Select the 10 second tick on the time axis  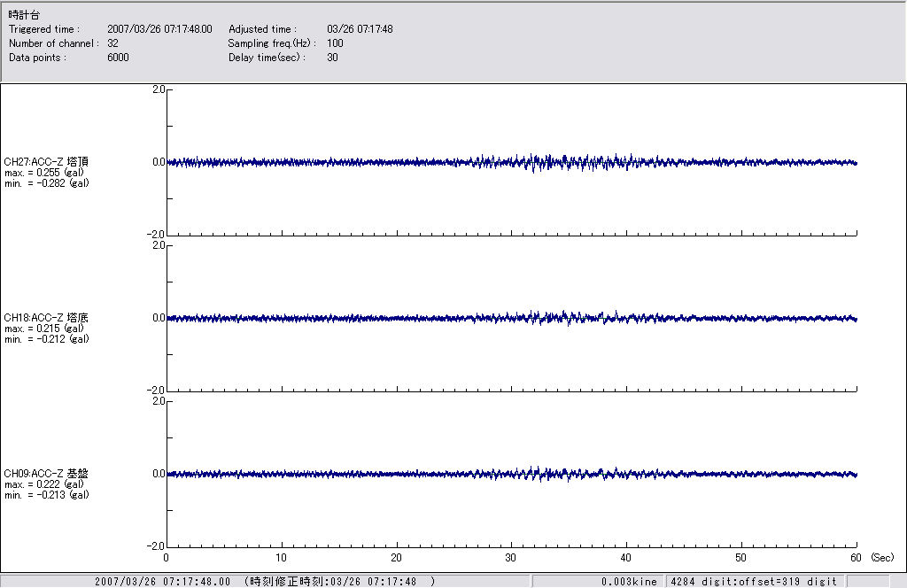pyautogui.click(x=282, y=558)
